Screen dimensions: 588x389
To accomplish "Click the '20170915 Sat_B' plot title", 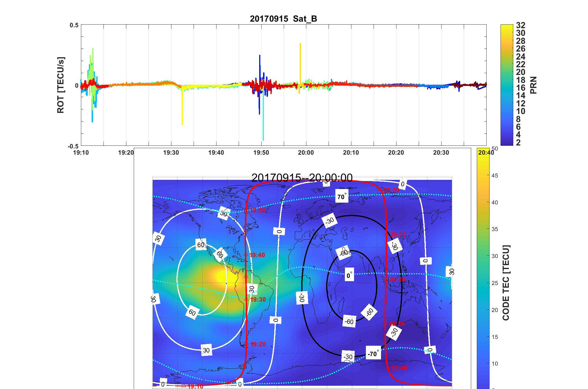I will (283, 19).
